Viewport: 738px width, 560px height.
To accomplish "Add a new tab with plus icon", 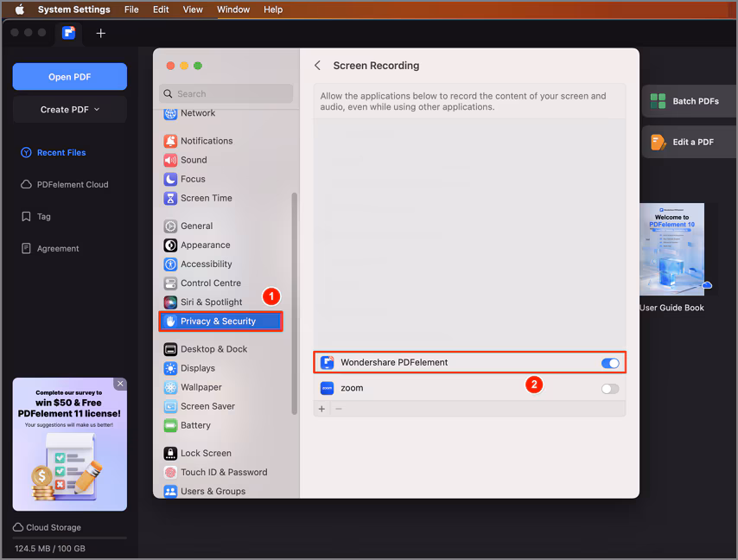I will [100, 34].
